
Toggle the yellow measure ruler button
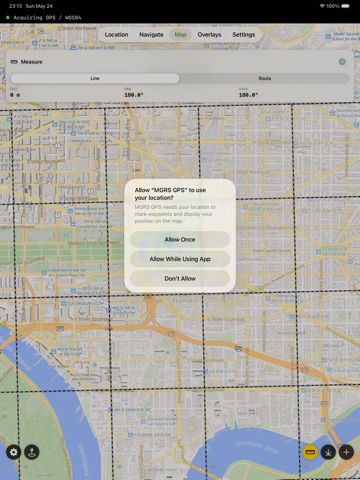(x=310, y=452)
